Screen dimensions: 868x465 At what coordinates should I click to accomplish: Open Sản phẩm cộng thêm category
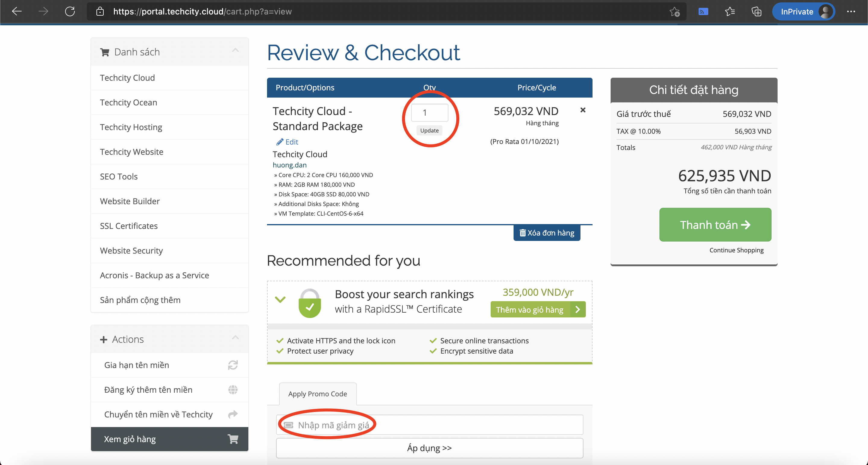click(x=169, y=300)
